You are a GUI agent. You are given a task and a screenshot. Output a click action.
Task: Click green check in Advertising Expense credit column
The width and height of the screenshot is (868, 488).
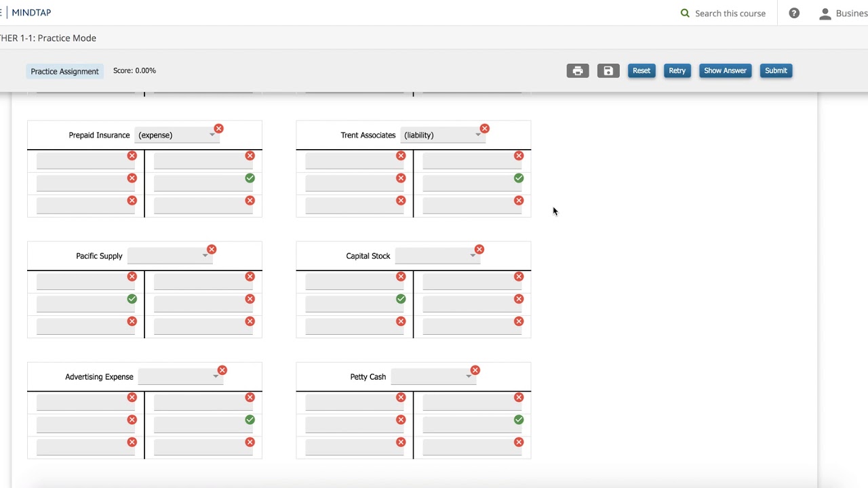[x=250, y=420]
